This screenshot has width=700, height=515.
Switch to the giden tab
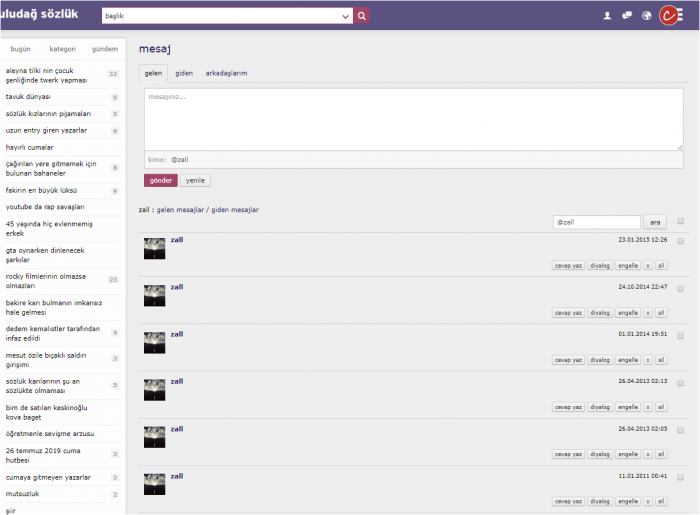184,73
